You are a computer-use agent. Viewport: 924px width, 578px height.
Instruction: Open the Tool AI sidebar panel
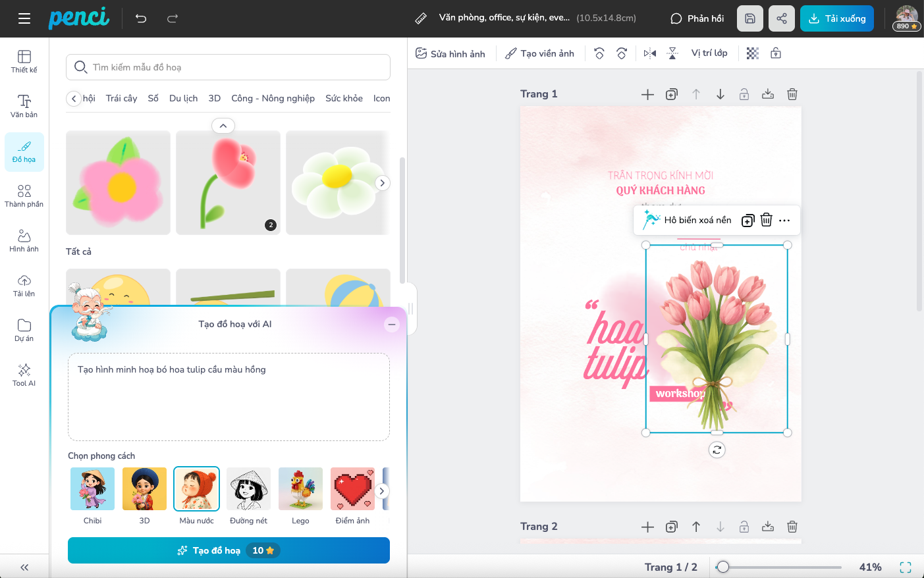point(24,374)
